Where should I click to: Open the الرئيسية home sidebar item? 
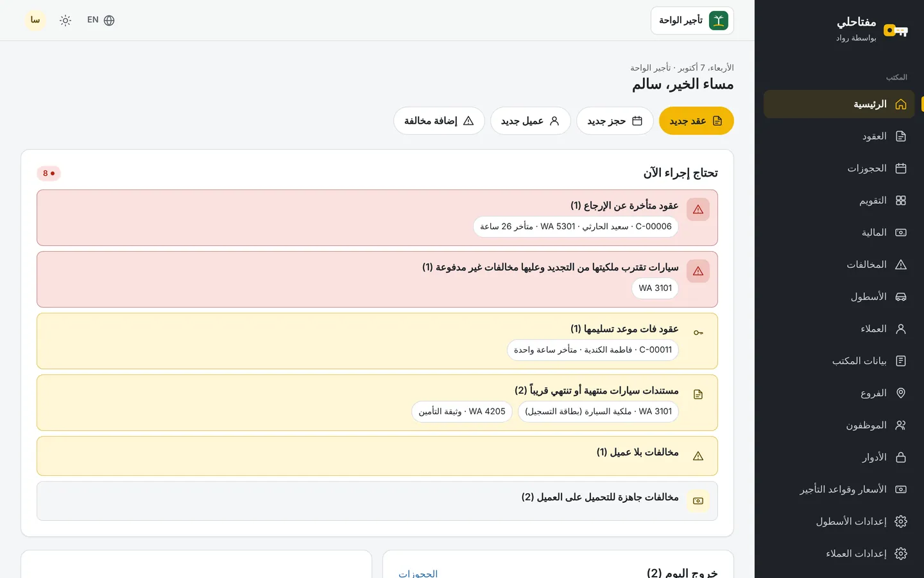[839, 104]
